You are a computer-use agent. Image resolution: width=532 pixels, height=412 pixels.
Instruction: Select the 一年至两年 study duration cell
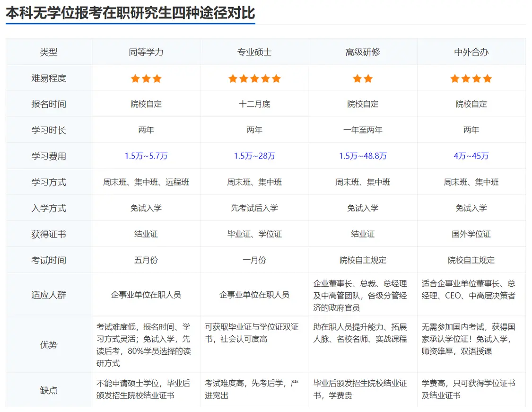pyautogui.click(x=363, y=130)
